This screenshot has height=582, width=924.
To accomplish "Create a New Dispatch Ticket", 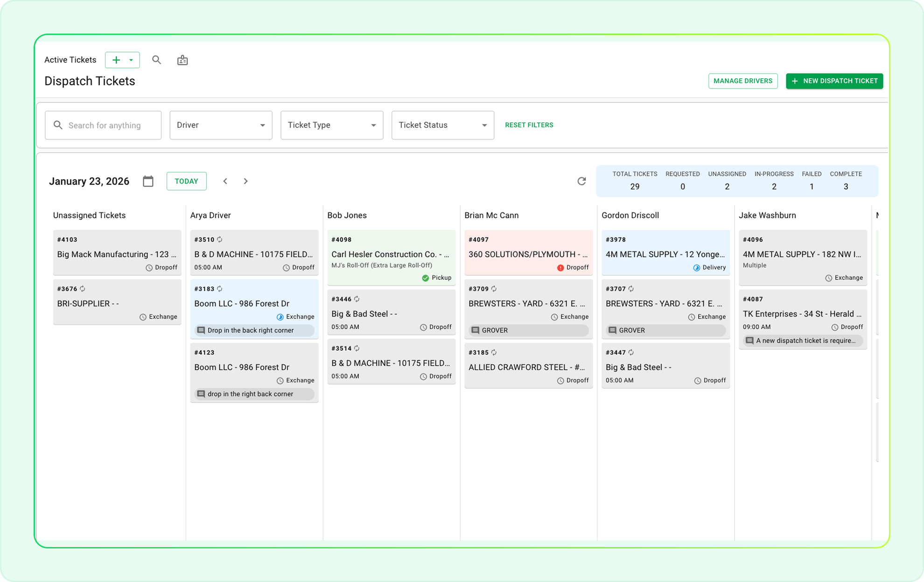I will (834, 81).
